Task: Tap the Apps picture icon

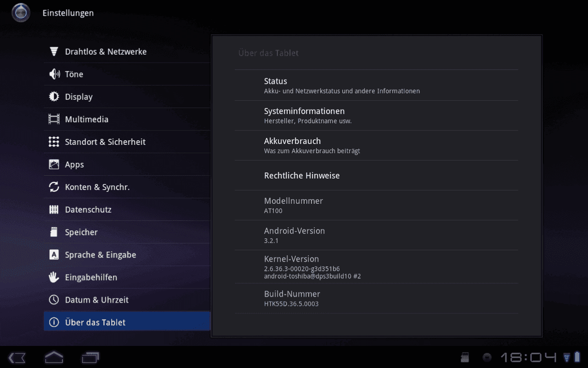Action: 54,164
